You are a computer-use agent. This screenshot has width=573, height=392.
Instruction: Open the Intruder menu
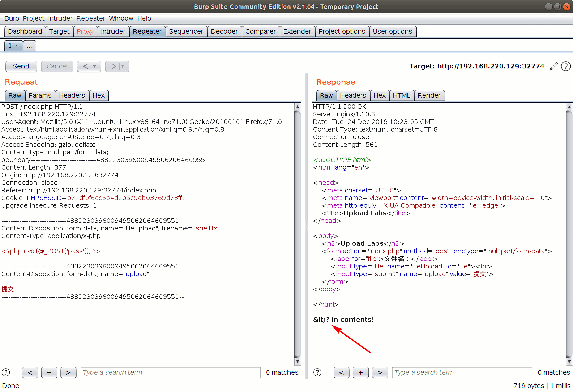(60, 19)
